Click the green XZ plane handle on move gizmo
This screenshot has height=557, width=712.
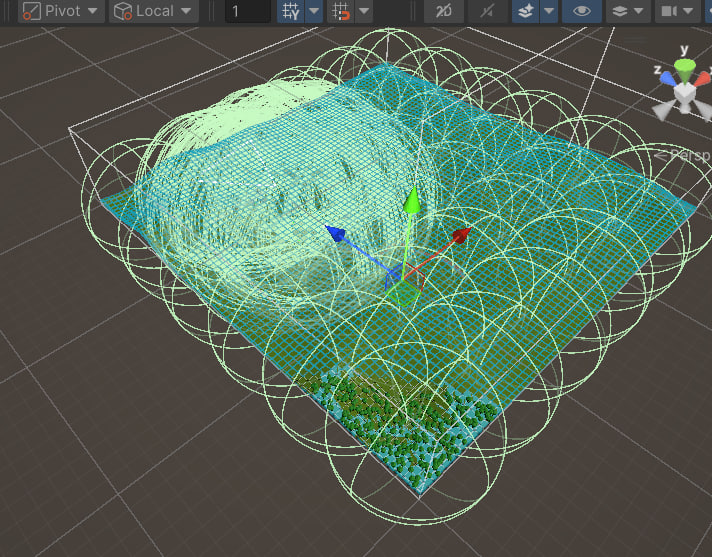[402, 293]
